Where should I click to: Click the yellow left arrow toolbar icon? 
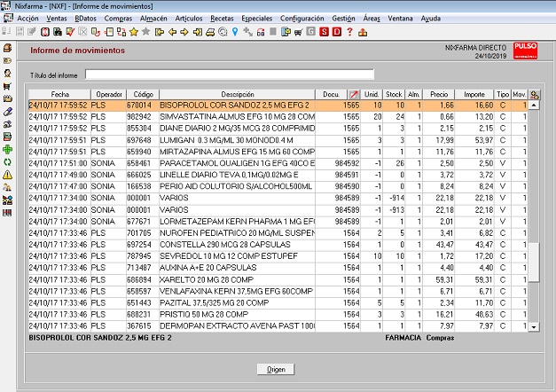click(x=172, y=32)
